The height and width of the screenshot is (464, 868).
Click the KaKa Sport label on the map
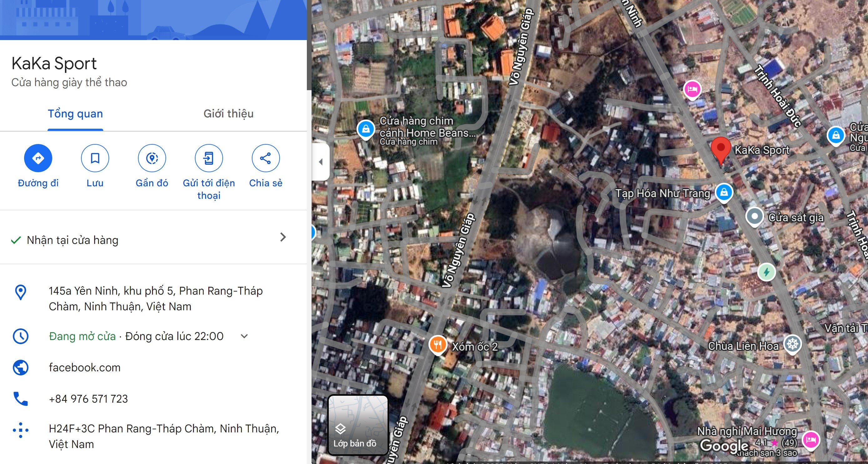click(x=762, y=150)
